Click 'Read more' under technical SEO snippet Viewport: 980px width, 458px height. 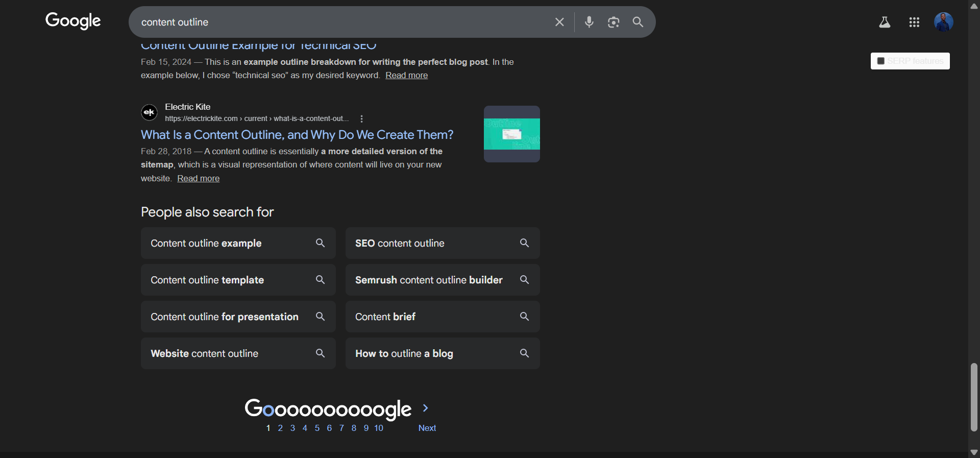[x=407, y=75]
